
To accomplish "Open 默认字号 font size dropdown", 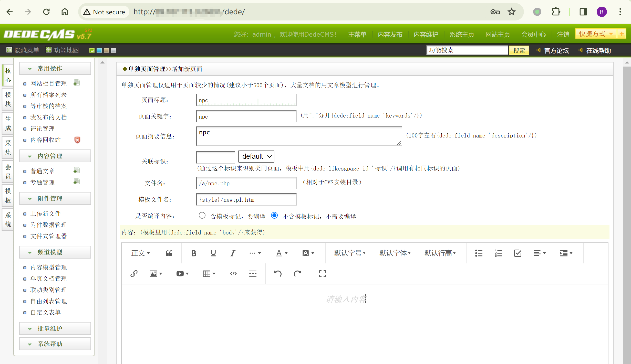I will (x=349, y=253).
